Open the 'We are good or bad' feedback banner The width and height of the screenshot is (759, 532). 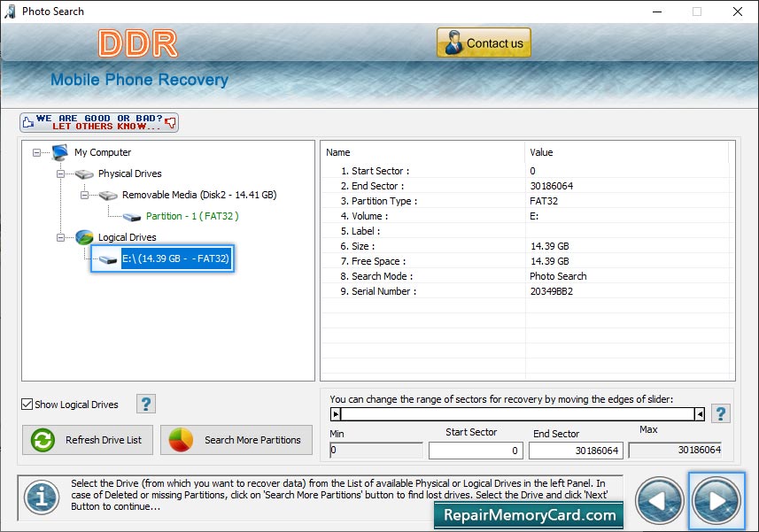pos(99,122)
